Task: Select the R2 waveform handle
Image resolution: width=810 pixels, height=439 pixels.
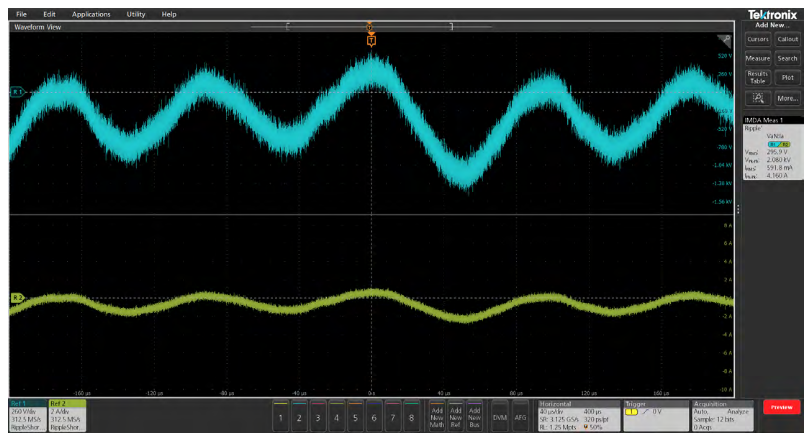Action: (x=16, y=298)
